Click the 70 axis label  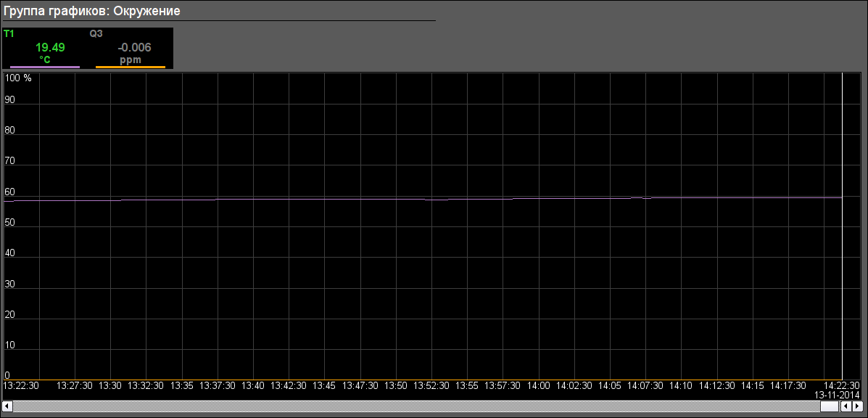tap(10, 162)
